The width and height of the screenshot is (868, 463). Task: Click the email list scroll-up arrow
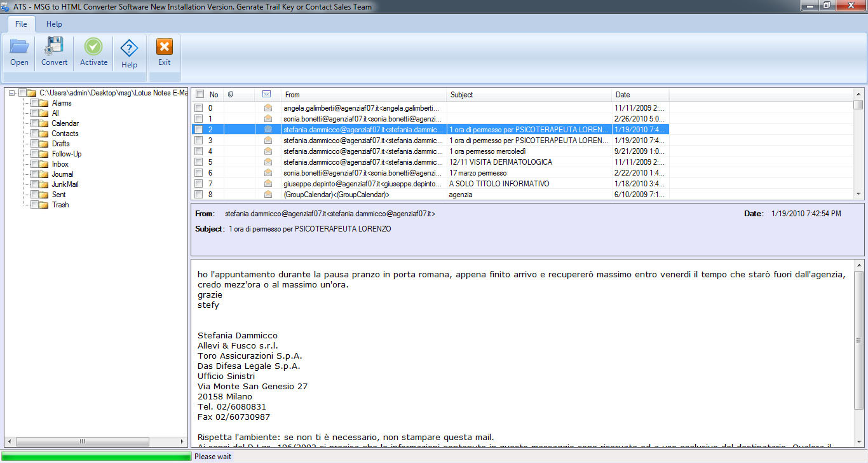858,93
